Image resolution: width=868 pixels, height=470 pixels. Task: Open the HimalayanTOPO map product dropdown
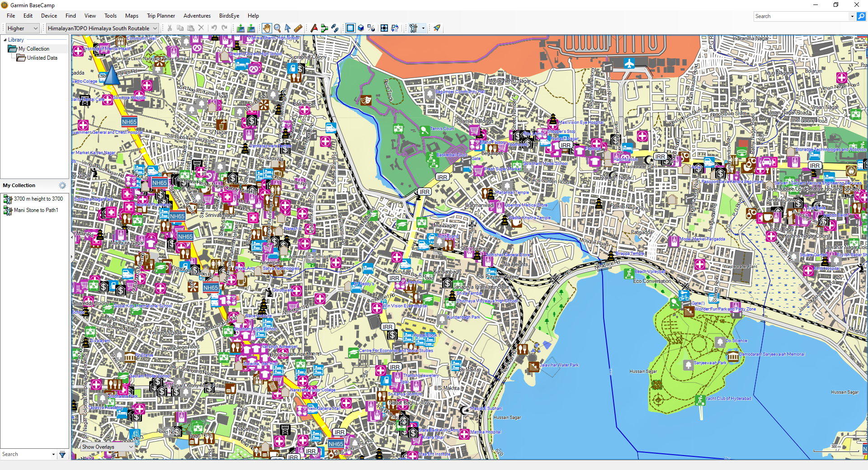[102, 28]
